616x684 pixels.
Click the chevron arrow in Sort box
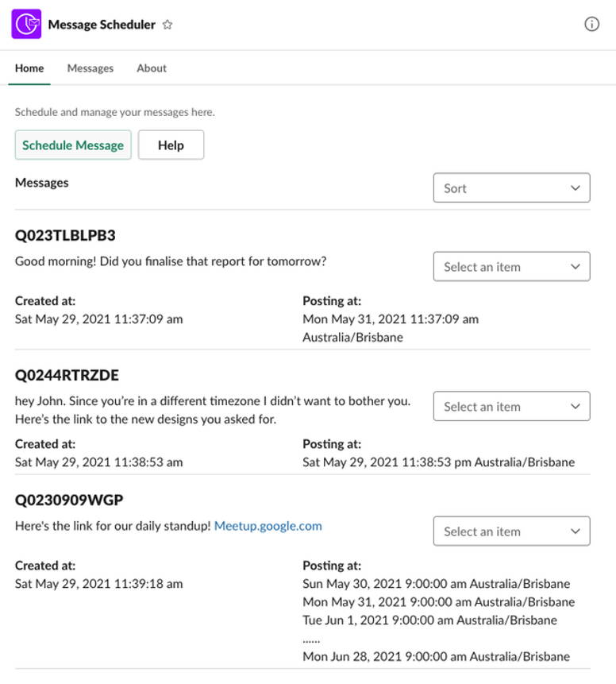pos(576,188)
